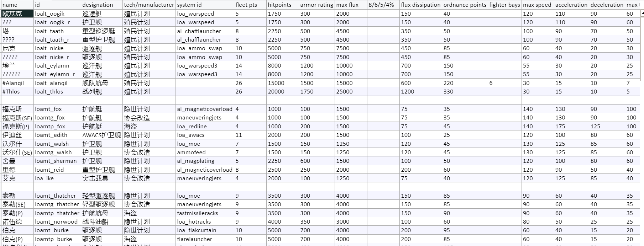Viewport: 644px width, 246px height.
Task: Click the "8/6/5/4%" column header
Action: 383,5
